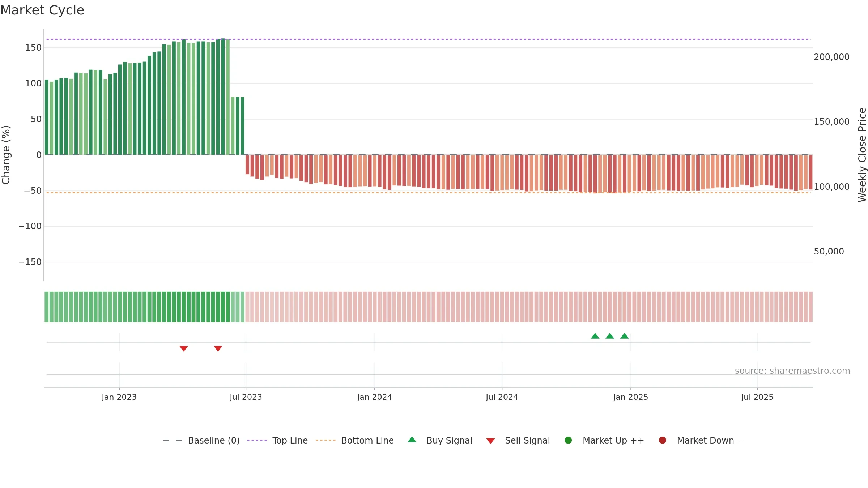Image resolution: width=868 pixels, height=488 pixels.
Task: Click the 0 change axis tick label
Action: [x=39, y=155]
